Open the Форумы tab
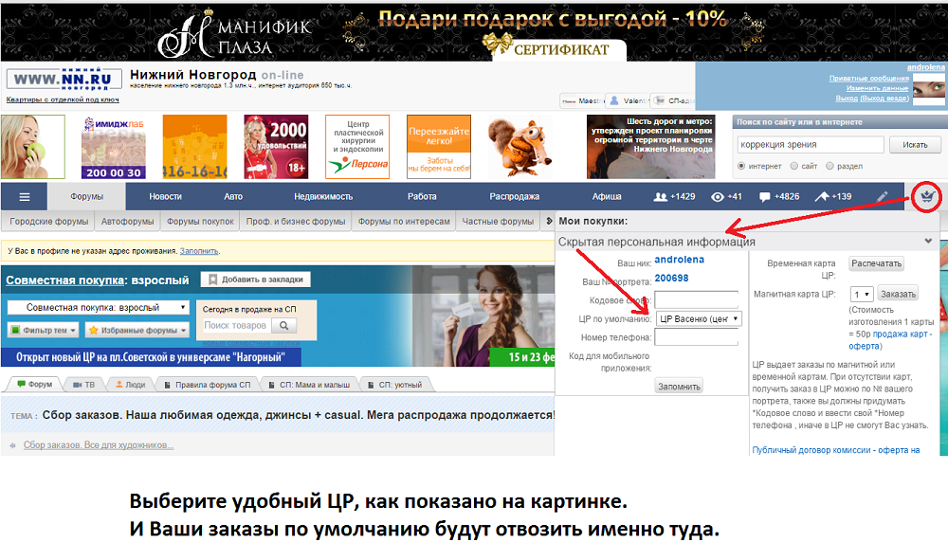 pyautogui.click(x=86, y=196)
